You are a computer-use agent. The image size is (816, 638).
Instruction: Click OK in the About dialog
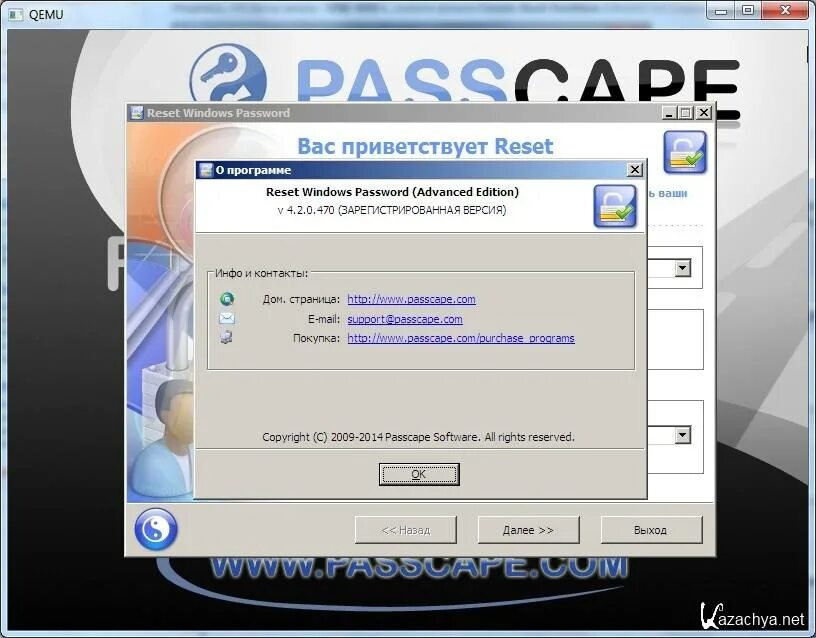point(419,474)
